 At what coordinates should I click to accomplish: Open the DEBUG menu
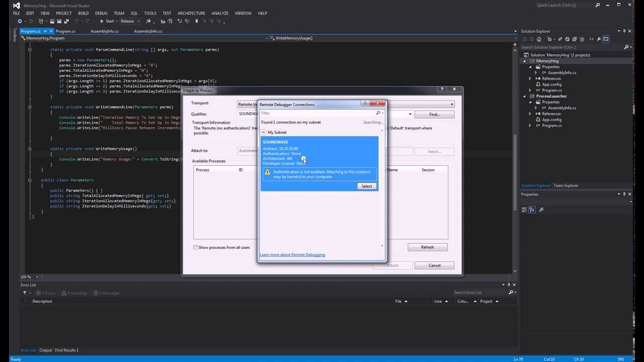point(101,13)
